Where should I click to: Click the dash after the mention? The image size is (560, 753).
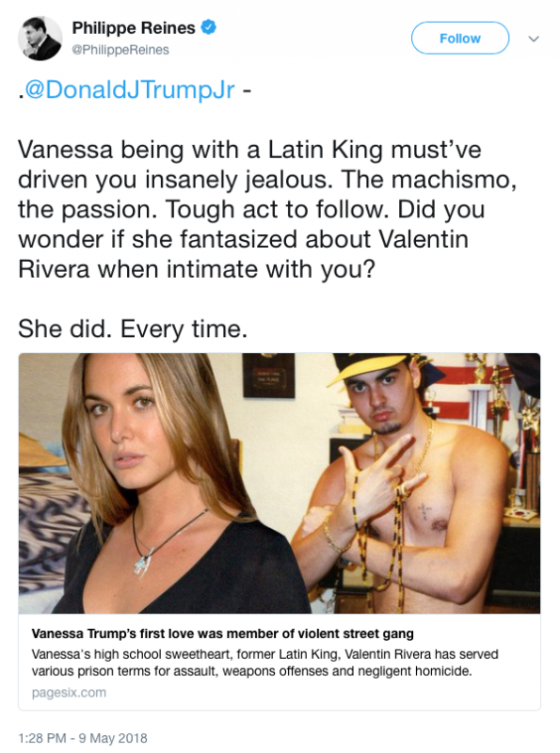point(246,90)
